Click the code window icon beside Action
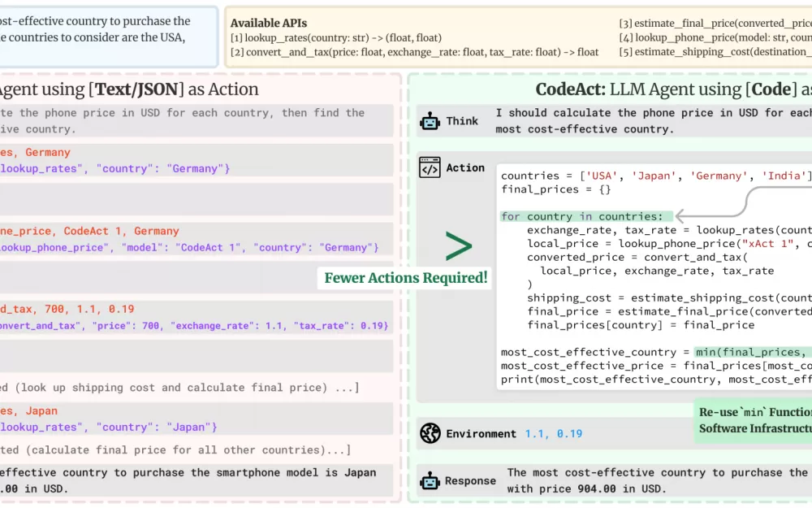The height and width of the screenshot is (508, 812). [x=430, y=167]
